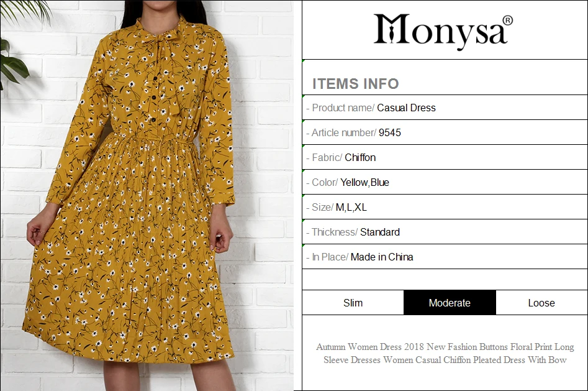
Task: Click the yellow floral dress photo
Action: pos(147,195)
